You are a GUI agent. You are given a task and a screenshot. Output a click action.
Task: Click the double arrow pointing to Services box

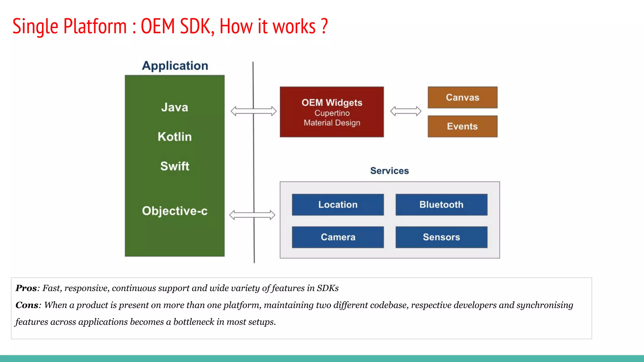tap(252, 215)
